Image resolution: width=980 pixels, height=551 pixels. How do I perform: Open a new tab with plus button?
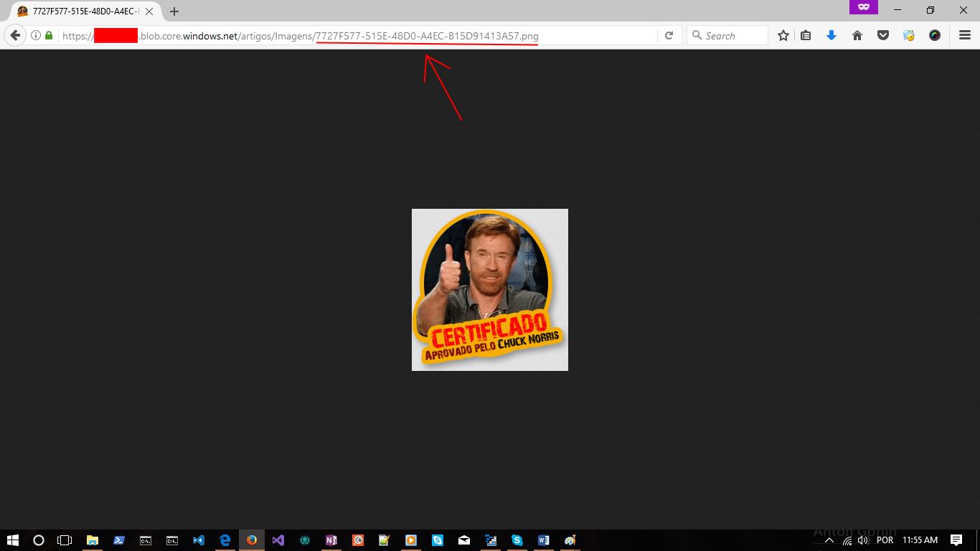(174, 11)
